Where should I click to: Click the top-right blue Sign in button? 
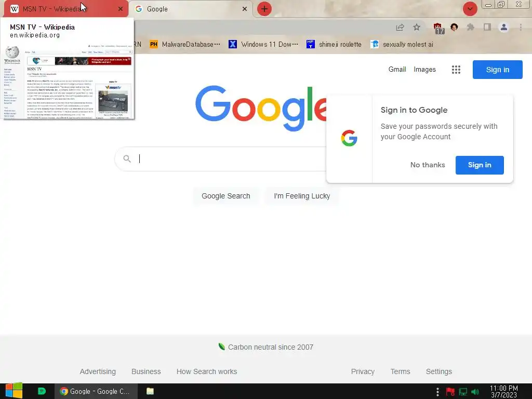click(x=497, y=70)
